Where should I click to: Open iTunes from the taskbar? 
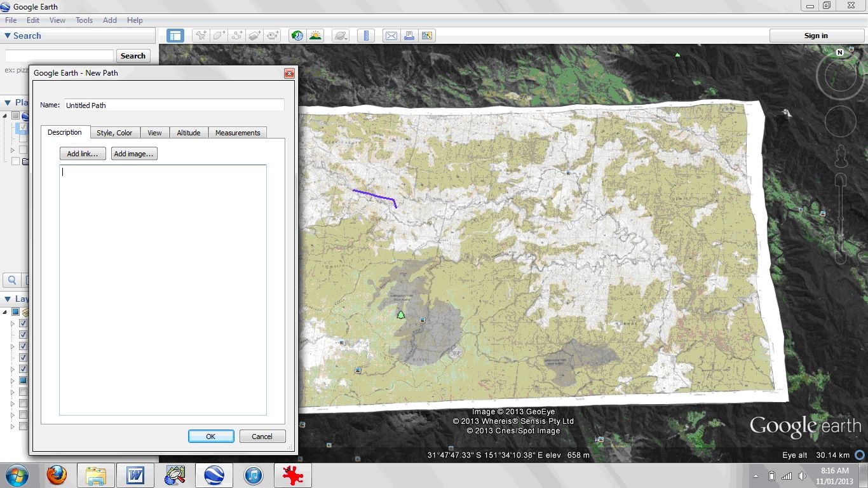[x=253, y=475]
